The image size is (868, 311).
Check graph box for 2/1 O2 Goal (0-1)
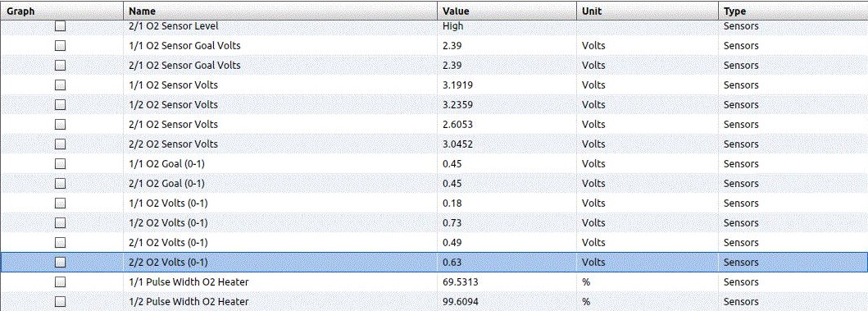click(x=61, y=184)
